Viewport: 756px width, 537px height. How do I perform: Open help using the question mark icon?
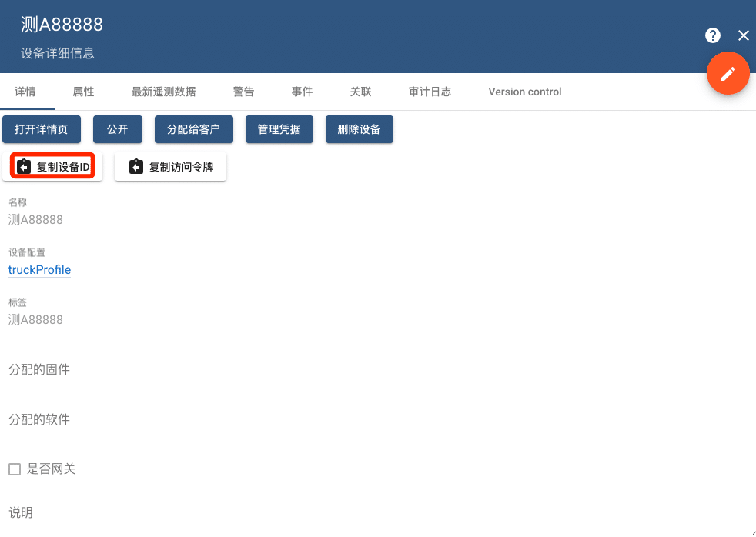coord(712,35)
